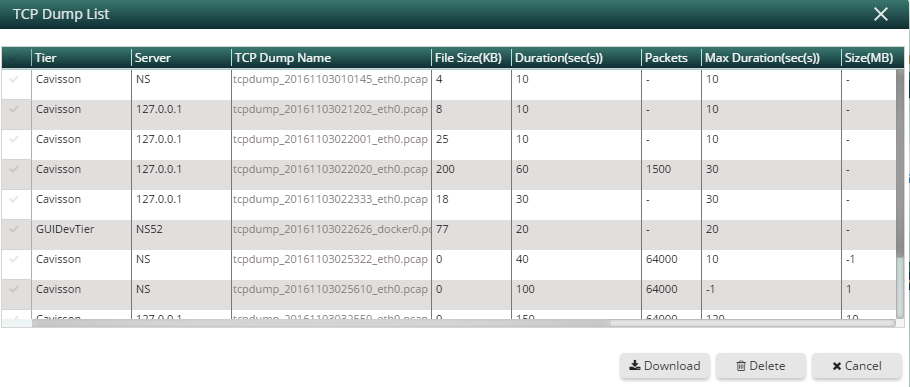This screenshot has height=387, width=910.
Task: Select tcpdump_20161103022333_eth0.pcap file name
Action: coord(331,199)
